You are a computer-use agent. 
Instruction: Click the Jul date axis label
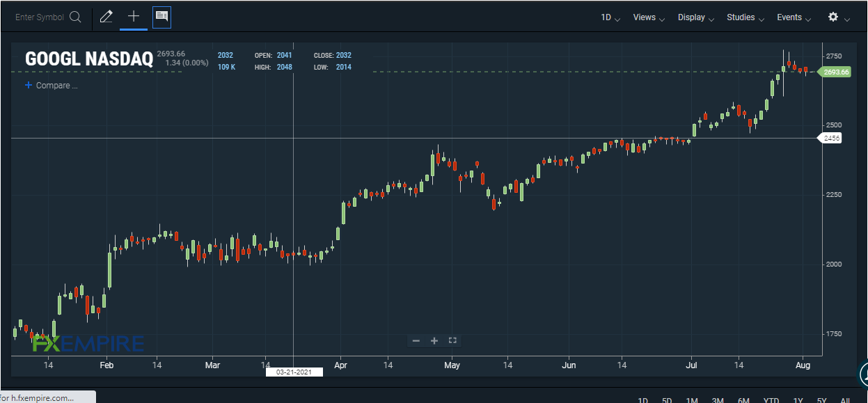click(692, 365)
